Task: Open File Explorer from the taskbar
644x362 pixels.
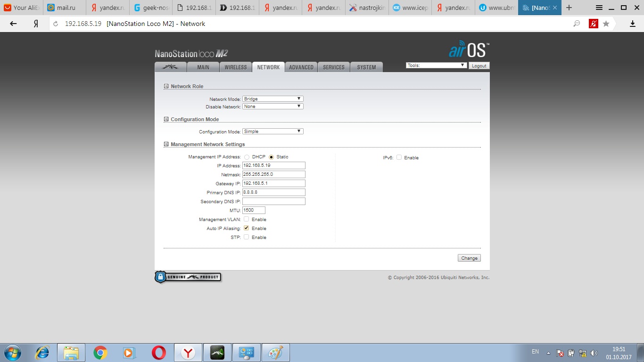Action: click(x=71, y=353)
